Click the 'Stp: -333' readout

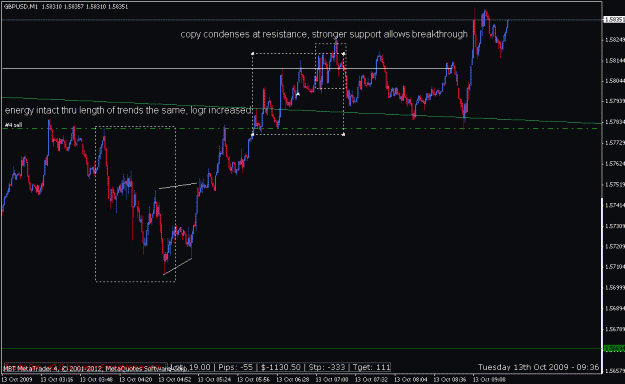click(327, 367)
